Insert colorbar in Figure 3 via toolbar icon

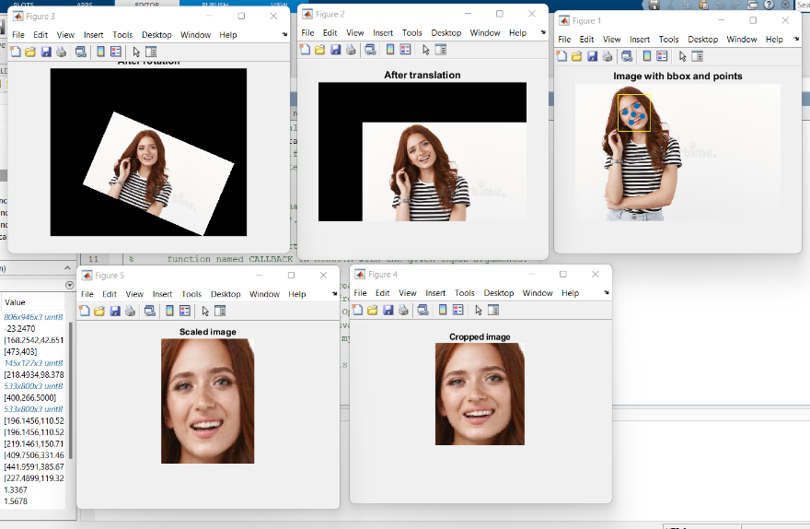pyautogui.click(x=100, y=52)
